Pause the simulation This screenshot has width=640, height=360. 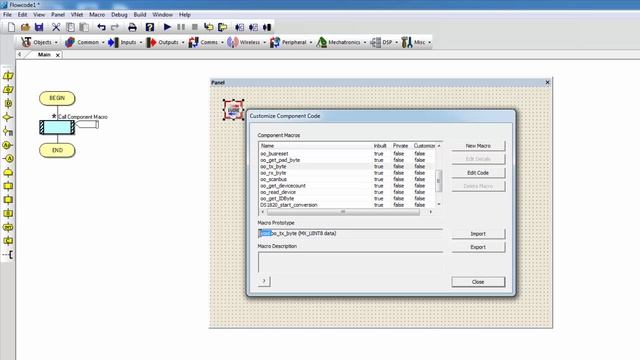click(181, 27)
